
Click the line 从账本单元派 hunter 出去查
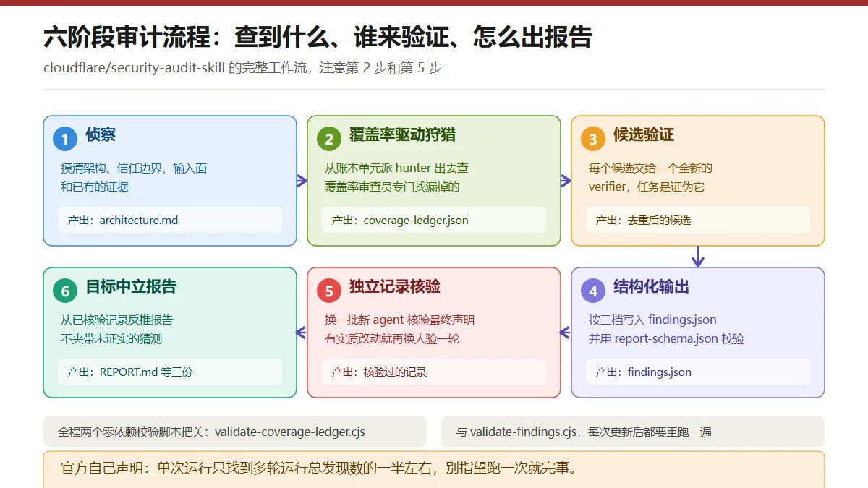click(396, 168)
